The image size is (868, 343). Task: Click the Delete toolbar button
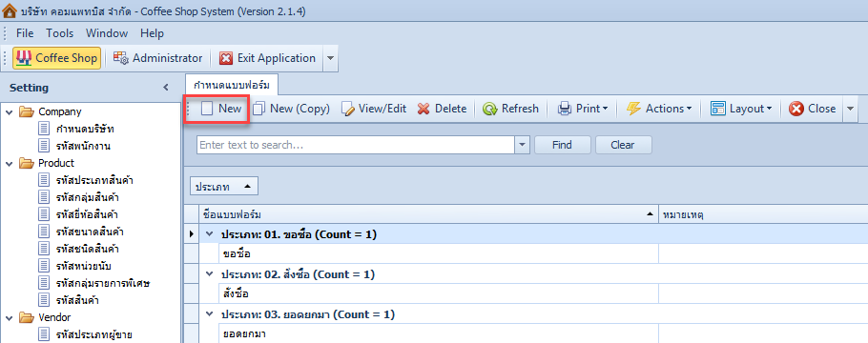point(442,109)
